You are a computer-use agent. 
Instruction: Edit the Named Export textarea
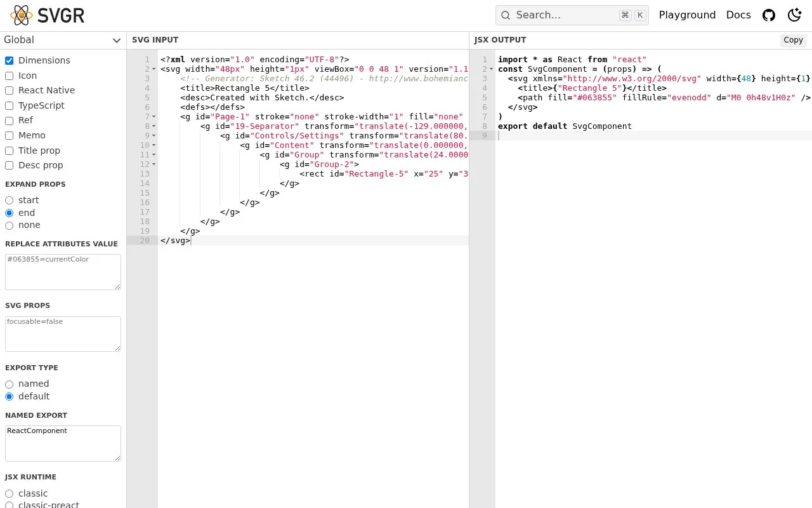(x=63, y=443)
